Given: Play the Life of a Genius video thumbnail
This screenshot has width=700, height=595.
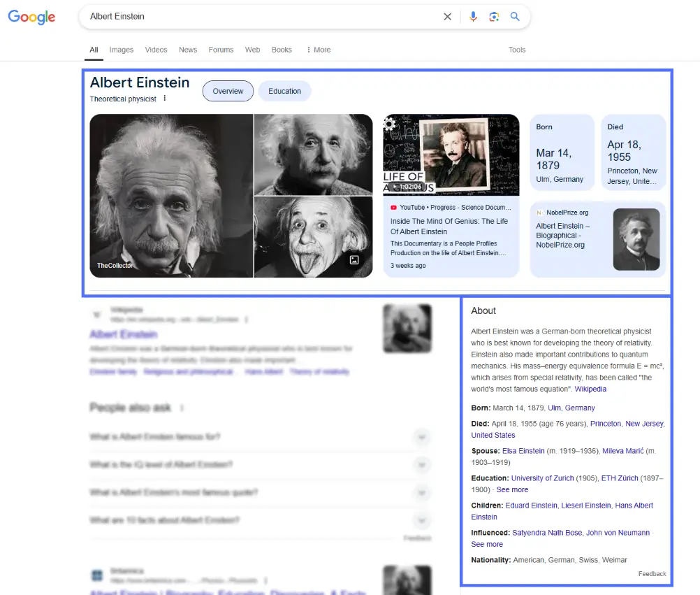Looking at the screenshot, I should point(451,155).
